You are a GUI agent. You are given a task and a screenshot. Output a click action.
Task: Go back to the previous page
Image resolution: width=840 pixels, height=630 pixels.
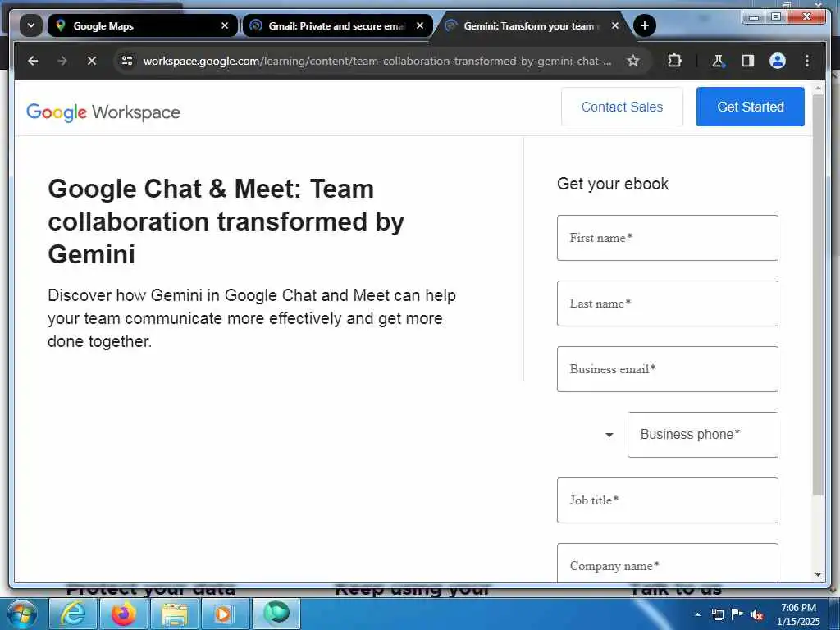[x=33, y=61]
